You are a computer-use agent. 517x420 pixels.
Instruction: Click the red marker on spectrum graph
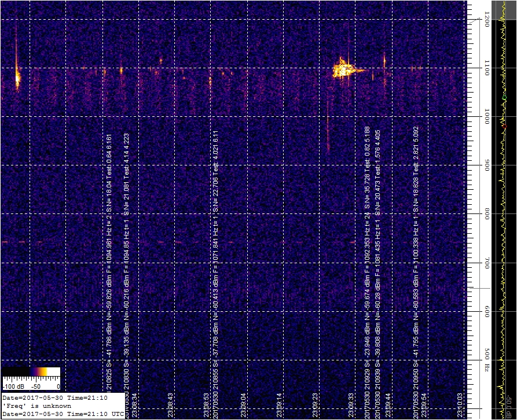[504, 127]
